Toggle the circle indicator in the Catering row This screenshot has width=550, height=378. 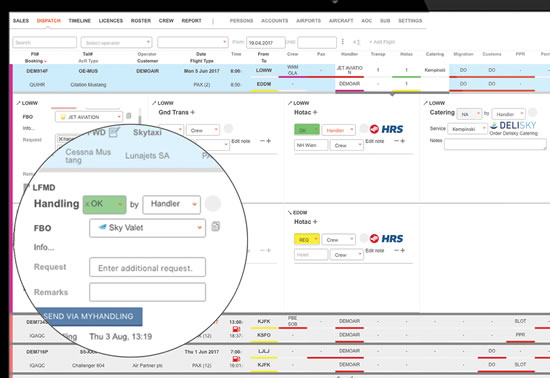[x=532, y=113]
